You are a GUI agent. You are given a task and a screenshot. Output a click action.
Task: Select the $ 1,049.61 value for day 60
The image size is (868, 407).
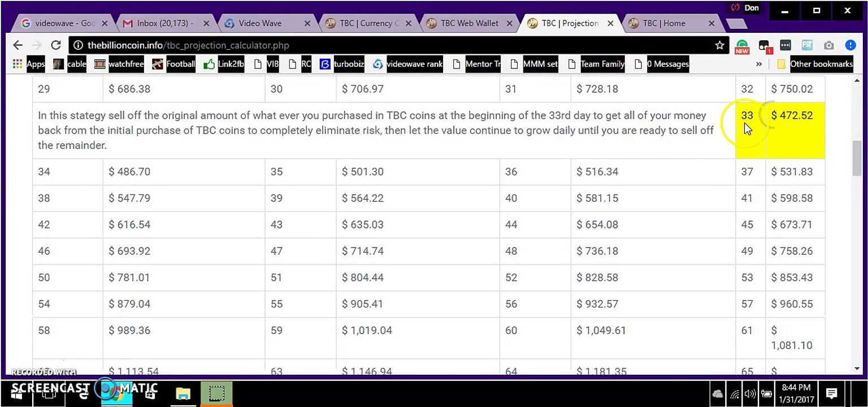point(601,330)
